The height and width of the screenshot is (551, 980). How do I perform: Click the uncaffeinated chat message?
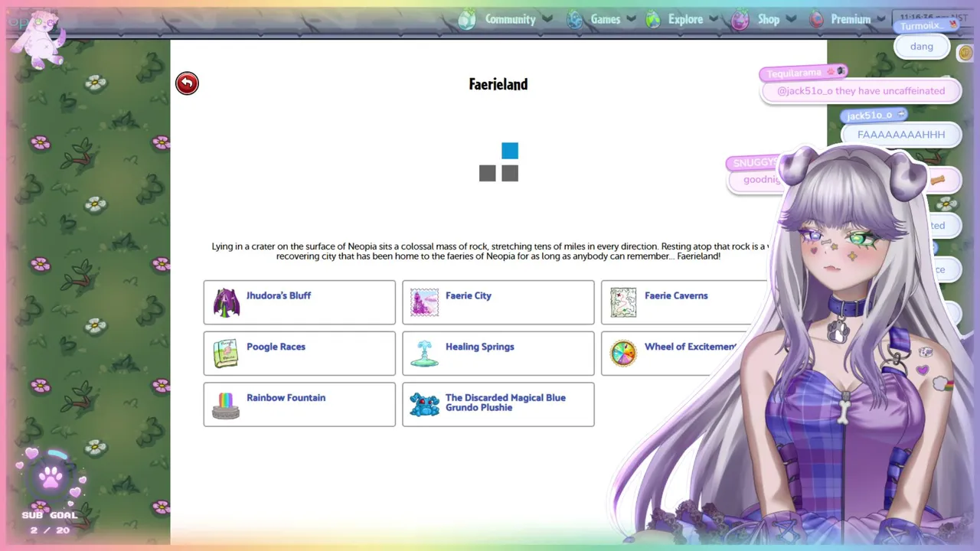861,91
